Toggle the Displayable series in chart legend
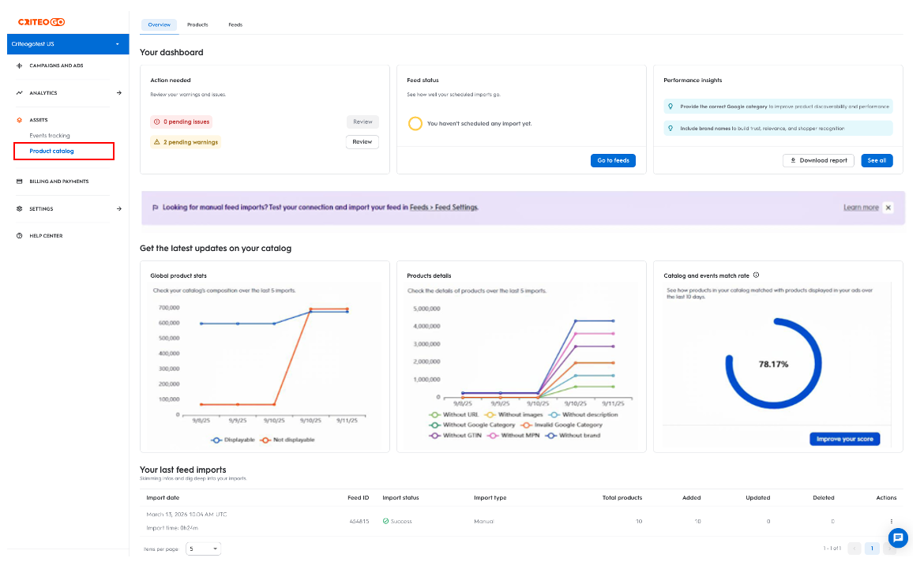924x573 pixels. pyautogui.click(x=233, y=440)
